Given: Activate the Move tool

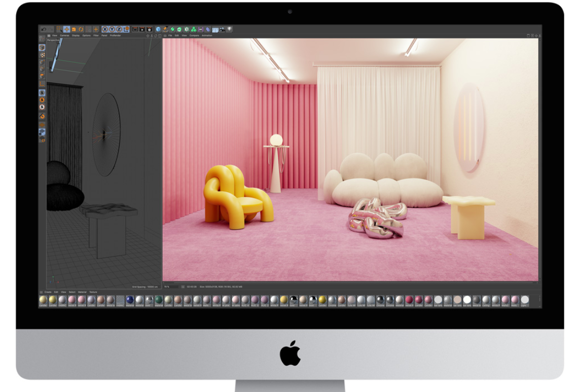Looking at the screenshot, I should pos(66,29).
